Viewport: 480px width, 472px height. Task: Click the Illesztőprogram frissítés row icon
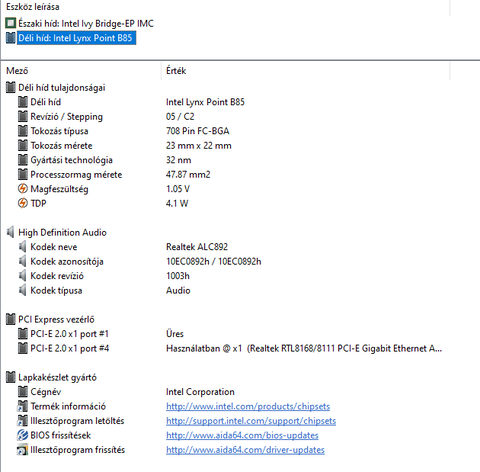[23, 450]
